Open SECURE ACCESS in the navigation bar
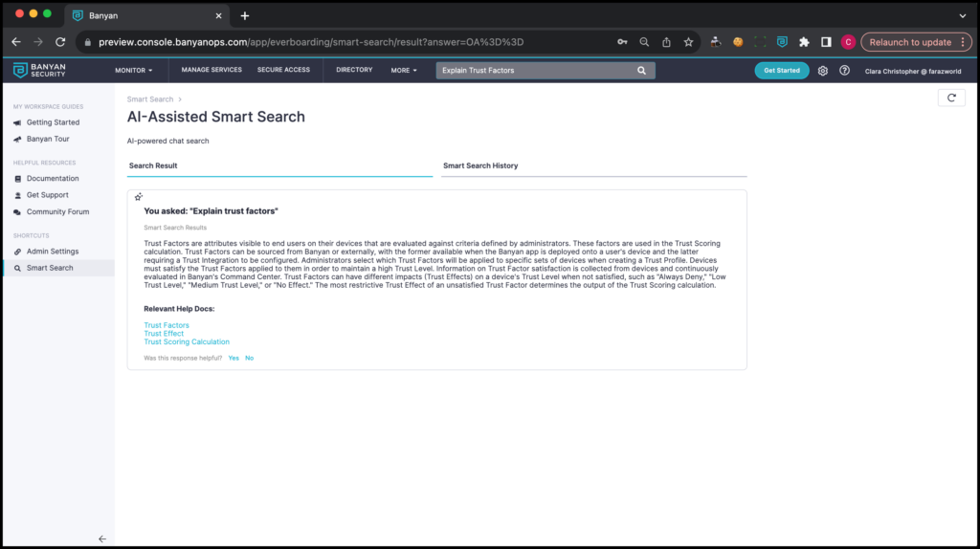The width and height of the screenshot is (980, 549). point(283,70)
